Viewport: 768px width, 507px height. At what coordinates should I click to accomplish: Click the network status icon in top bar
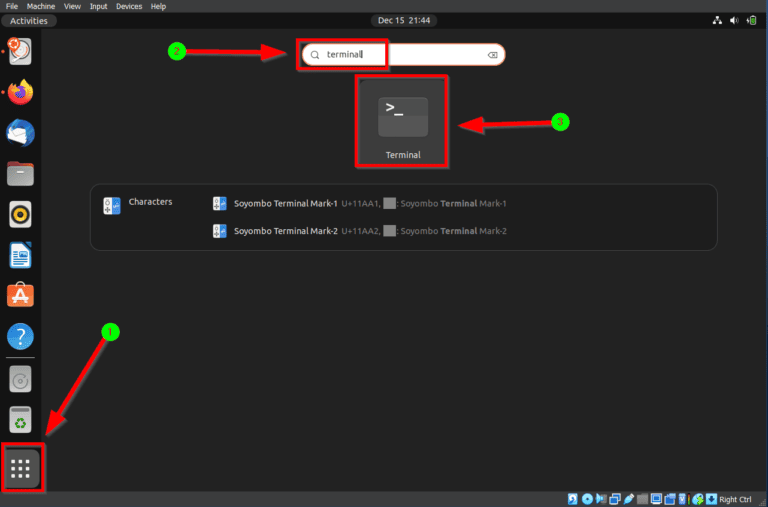click(717, 21)
